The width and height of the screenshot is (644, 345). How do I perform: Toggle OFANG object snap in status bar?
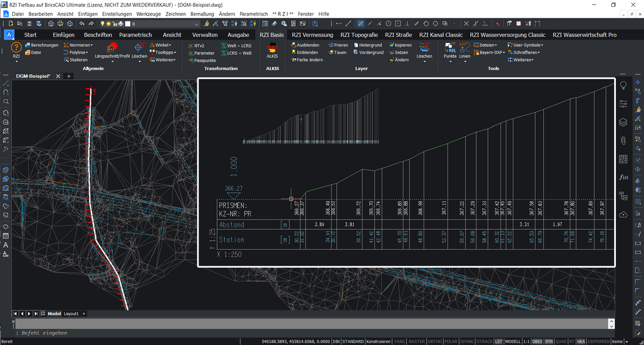[467, 342]
